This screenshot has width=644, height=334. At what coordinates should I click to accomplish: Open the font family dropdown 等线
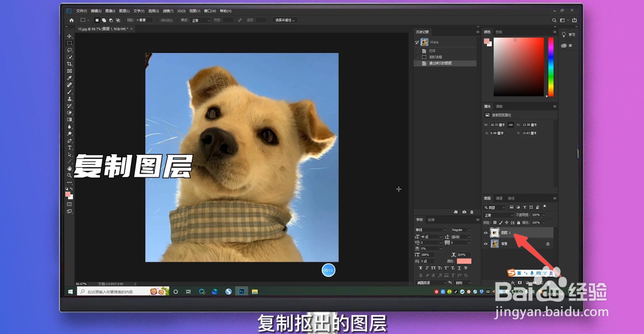[431, 230]
